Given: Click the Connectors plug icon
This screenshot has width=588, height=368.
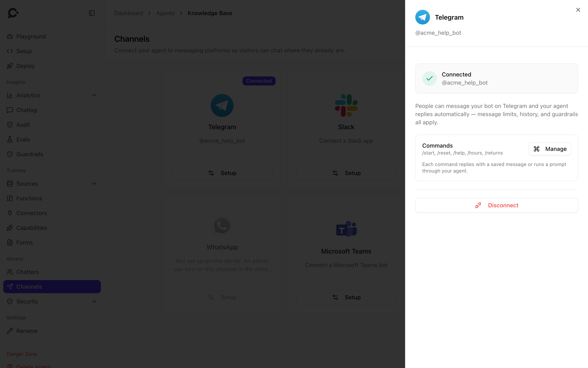Looking at the screenshot, I should 10,213.
